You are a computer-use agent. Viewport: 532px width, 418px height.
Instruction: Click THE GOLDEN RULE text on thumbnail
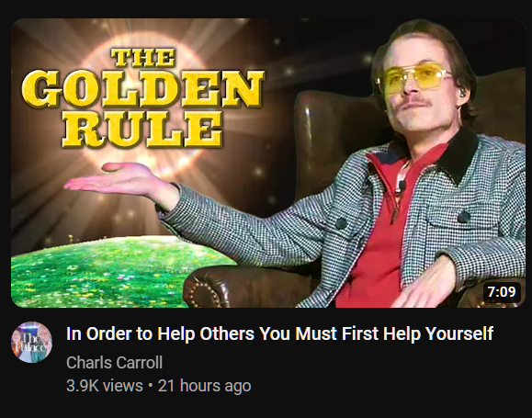click(x=142, y=98)
